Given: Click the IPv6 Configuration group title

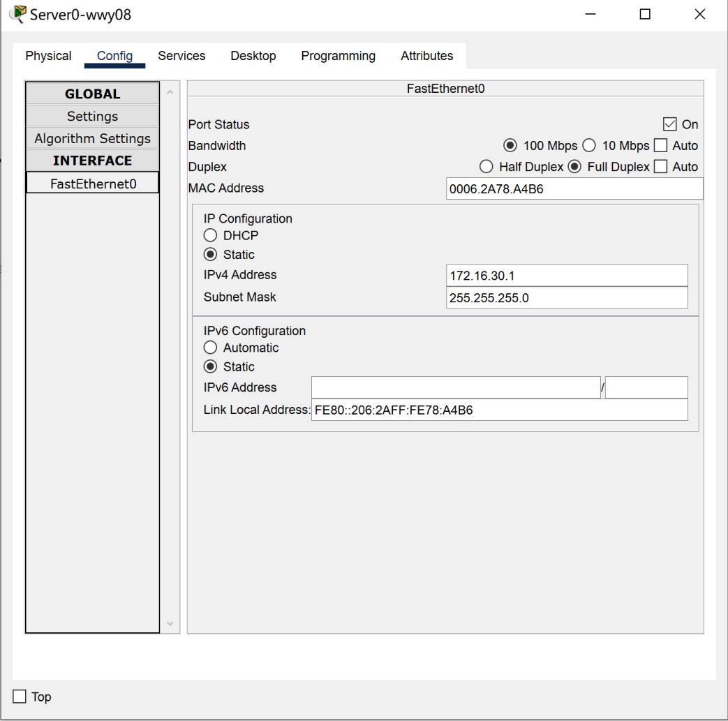Looking at the screenshot, I should point(255,331).
